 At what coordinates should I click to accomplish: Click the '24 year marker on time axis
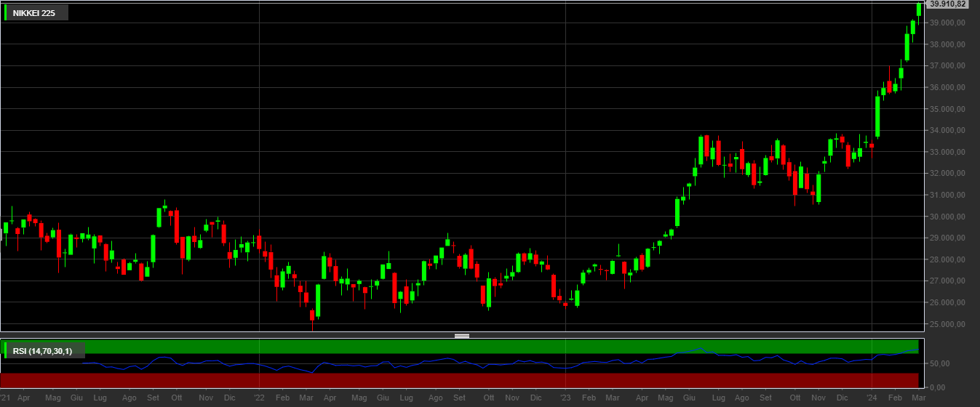pyautogui.click(x=872, y=398)
